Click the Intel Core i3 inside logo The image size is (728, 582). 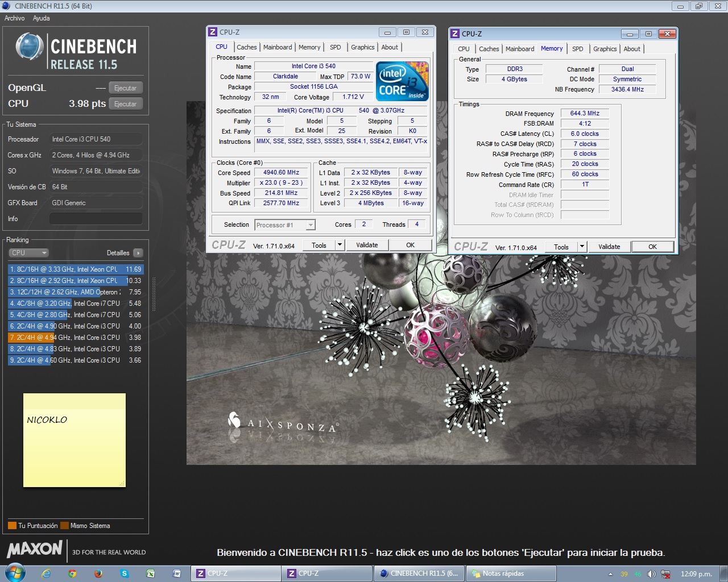pos(402,81)
